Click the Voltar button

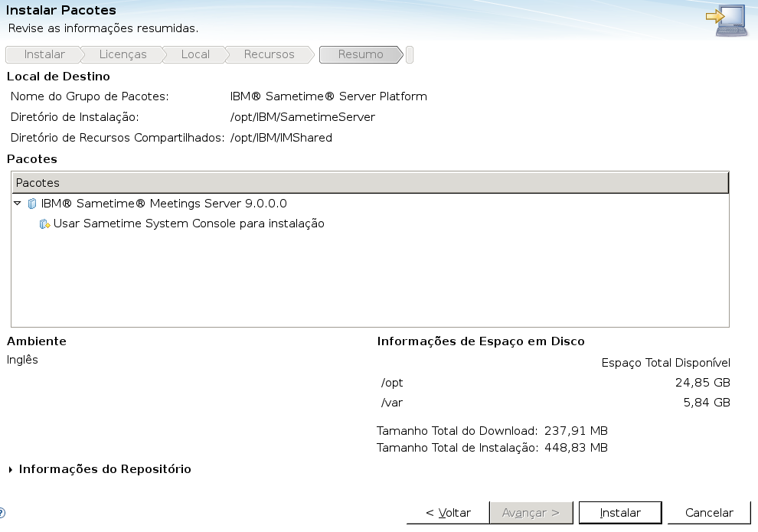tap(448, 513)
